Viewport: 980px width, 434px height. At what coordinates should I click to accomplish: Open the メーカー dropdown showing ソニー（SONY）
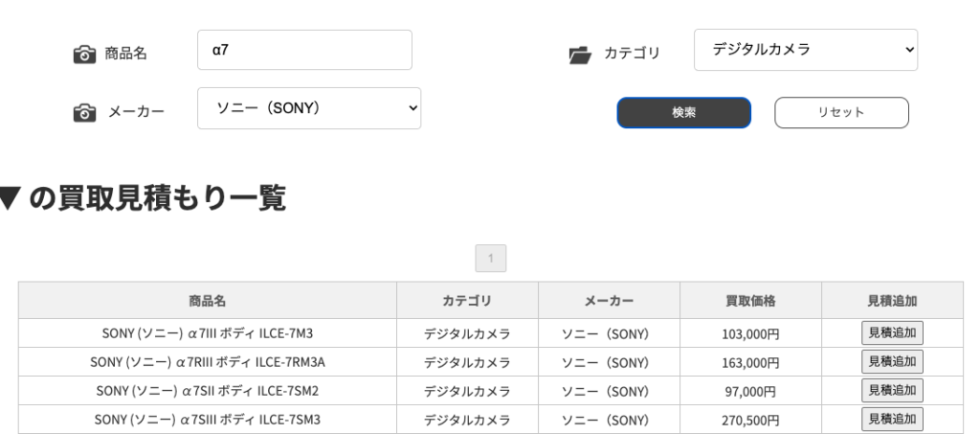tap(309, 108)
